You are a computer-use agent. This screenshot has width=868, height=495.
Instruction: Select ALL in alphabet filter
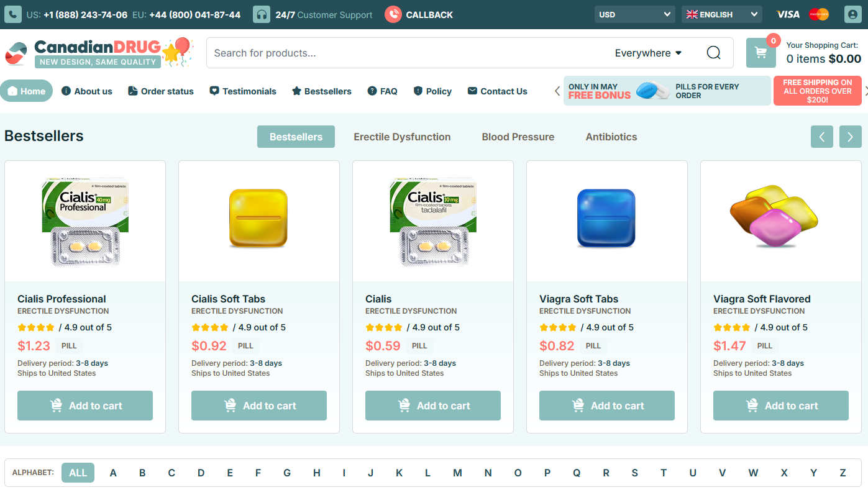(x=78, y=473)
